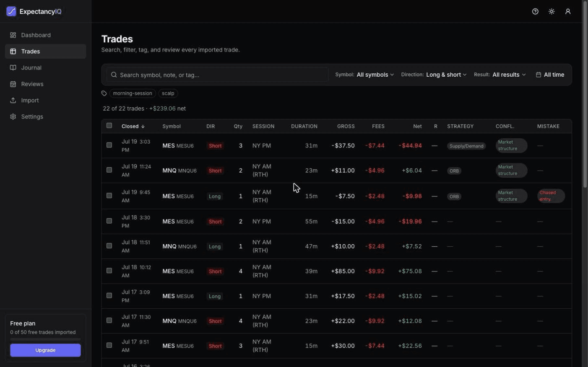Click the +$85.00 gross value

click(x=343, y=271)
